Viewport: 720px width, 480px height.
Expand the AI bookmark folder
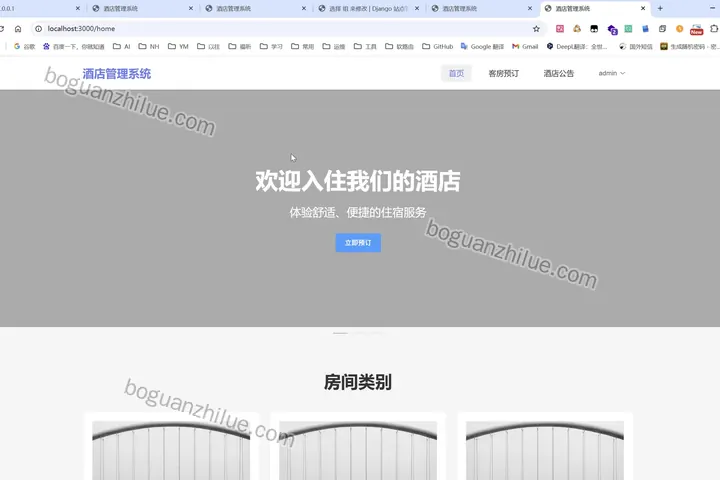[122, 46]
